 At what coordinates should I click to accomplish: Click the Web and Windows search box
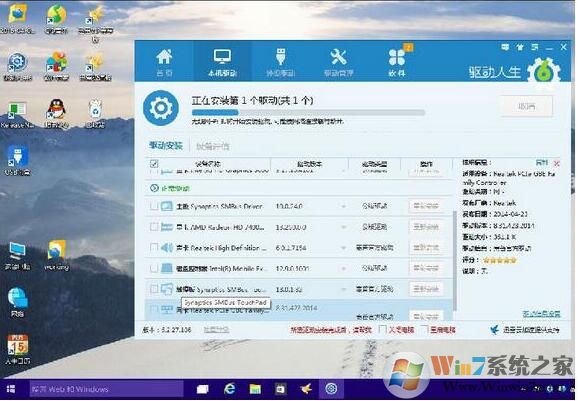click(107, 389)
